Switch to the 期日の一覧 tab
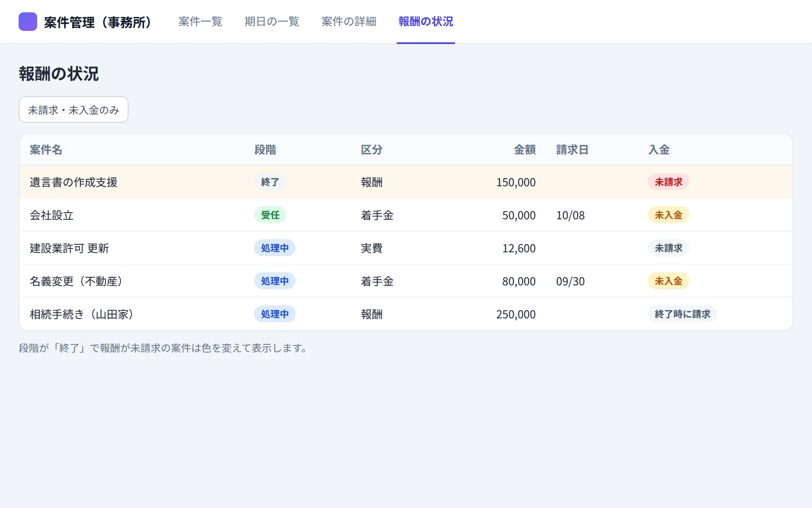 point(272,22)
